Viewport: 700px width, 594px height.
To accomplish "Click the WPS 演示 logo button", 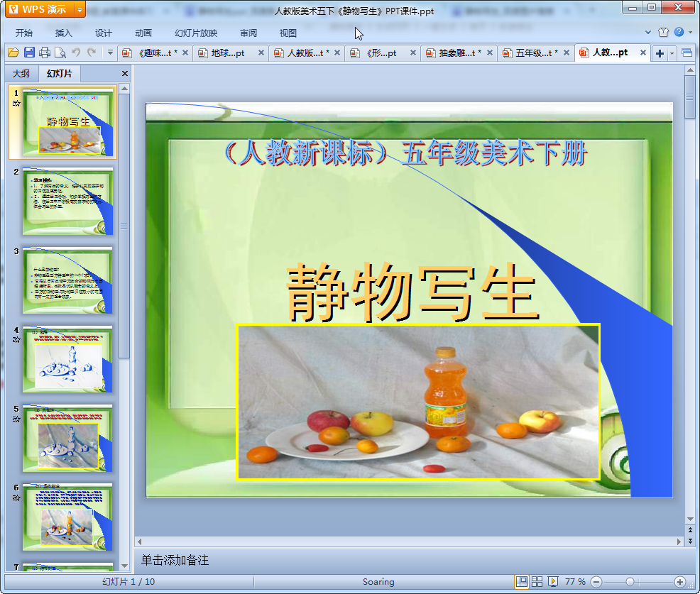I will pos(40,9).
